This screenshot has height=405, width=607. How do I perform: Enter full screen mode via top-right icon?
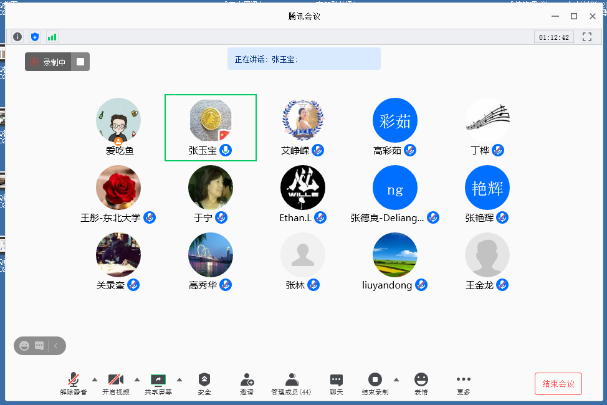tap(593, 36)
